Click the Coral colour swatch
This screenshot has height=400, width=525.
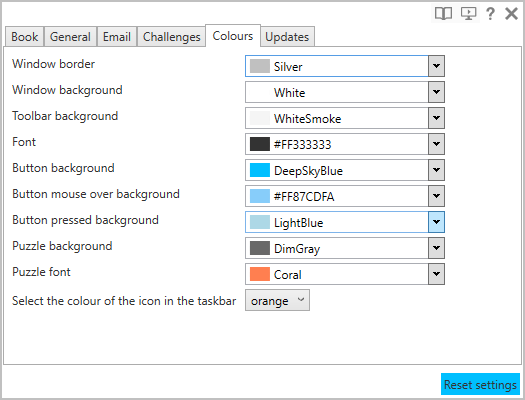pyautogui.click(x=259, y=274)
